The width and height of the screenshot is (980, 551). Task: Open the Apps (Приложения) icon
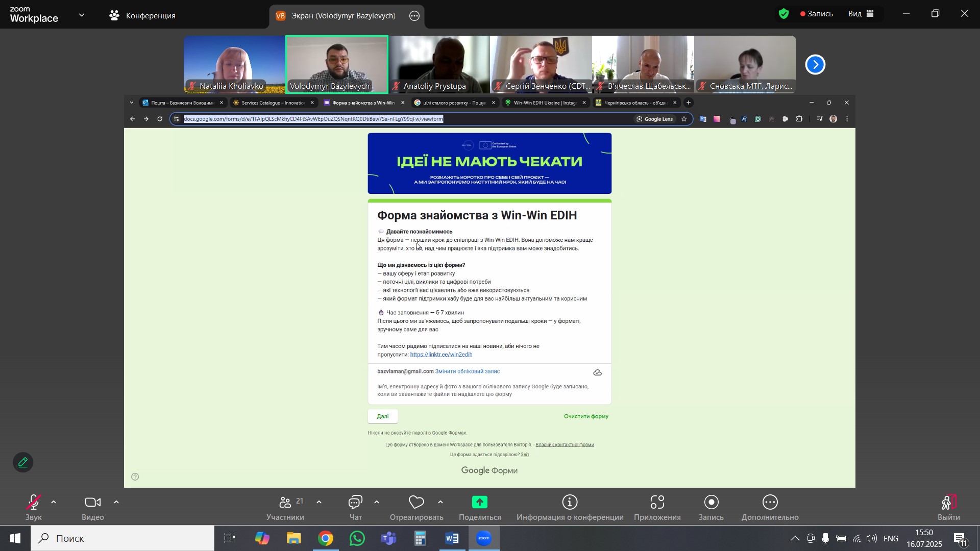[x=657, y=504]
